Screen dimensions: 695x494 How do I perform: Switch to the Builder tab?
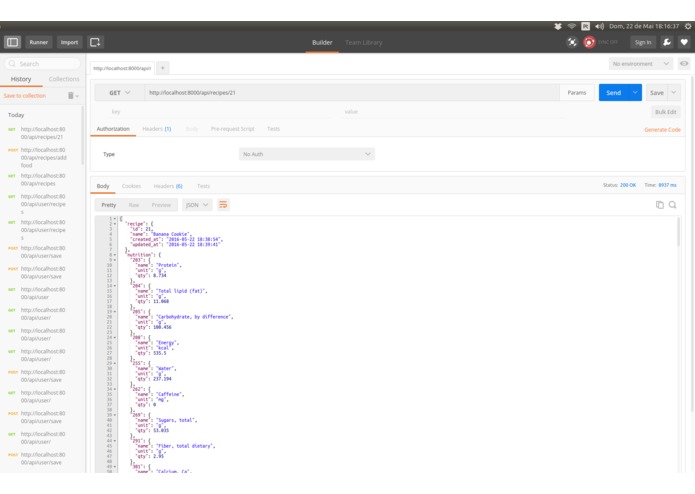click(x=322, y=43)
